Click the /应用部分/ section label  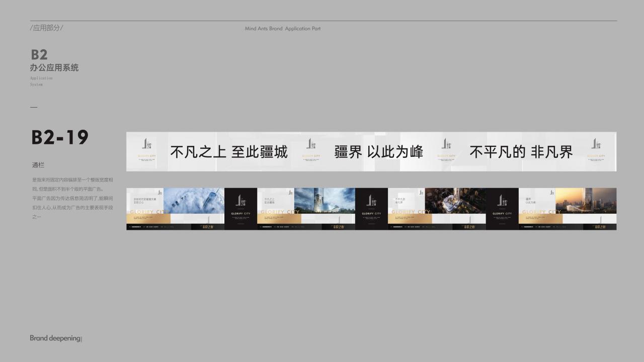coord(47,28)
